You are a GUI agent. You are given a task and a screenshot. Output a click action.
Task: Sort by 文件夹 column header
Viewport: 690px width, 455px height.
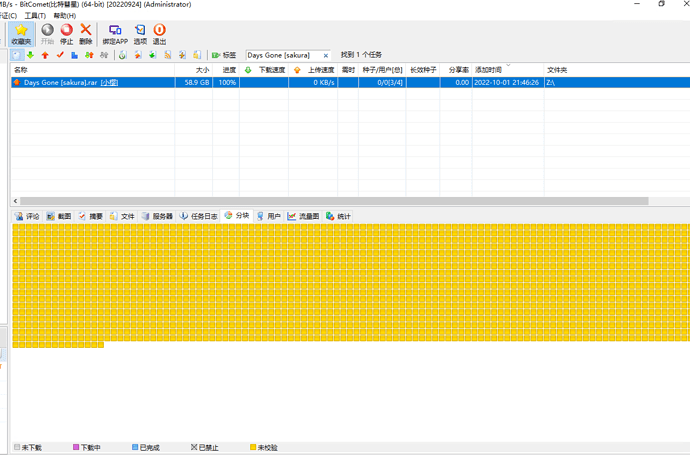coord(617,70)
